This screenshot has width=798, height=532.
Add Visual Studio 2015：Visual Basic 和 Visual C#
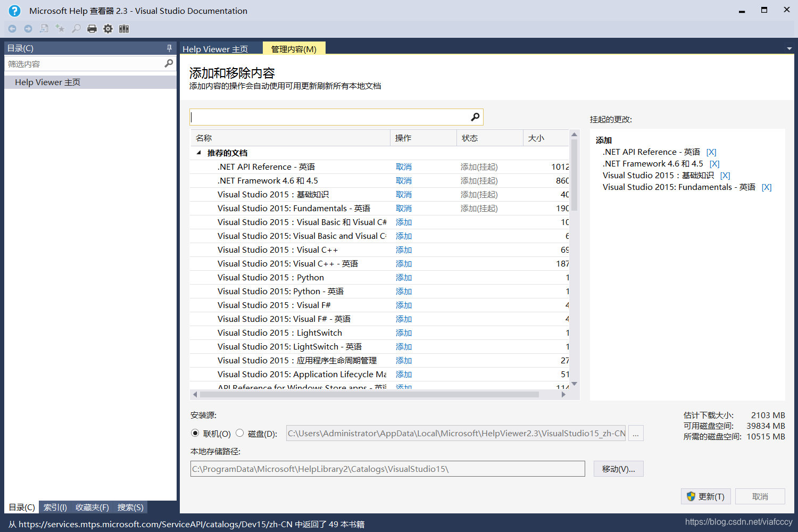click(404, 222)
